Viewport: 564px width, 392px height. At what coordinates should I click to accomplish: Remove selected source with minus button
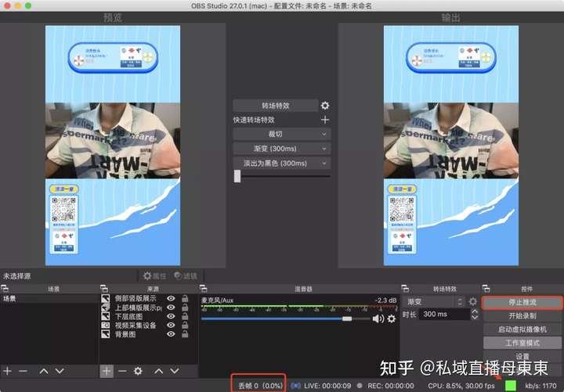pyautogui.click(x=122, y=371)
